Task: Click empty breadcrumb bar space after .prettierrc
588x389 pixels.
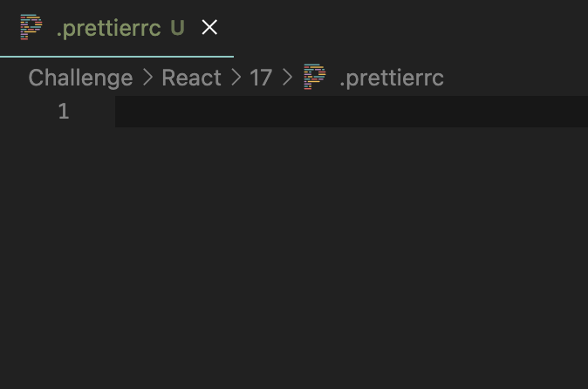Action: tap(516, 78)
